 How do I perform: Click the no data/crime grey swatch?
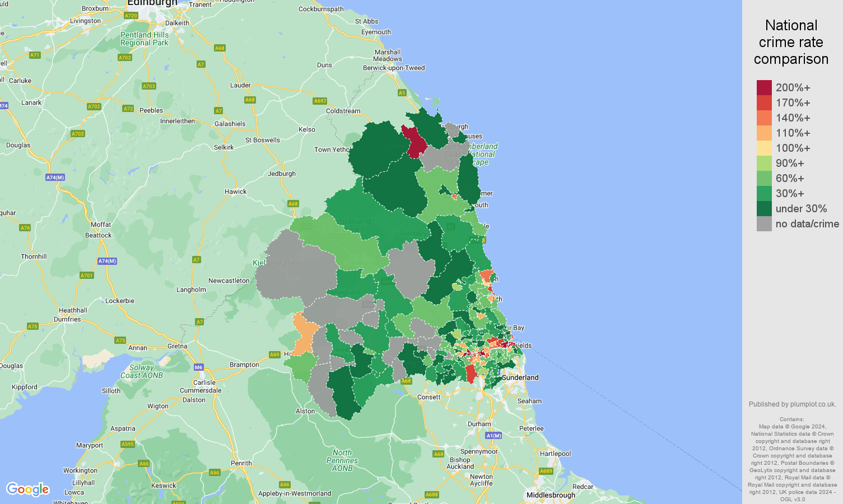(764, 223)
